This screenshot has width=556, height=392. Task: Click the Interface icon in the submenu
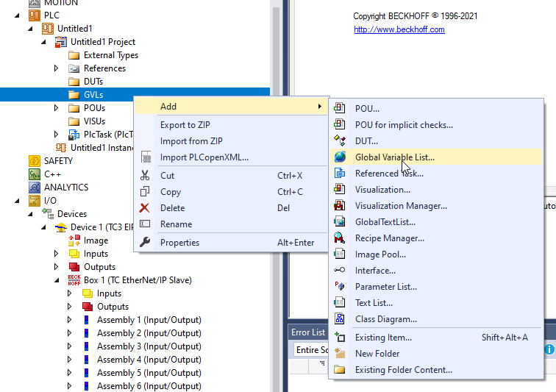(339, 270)
